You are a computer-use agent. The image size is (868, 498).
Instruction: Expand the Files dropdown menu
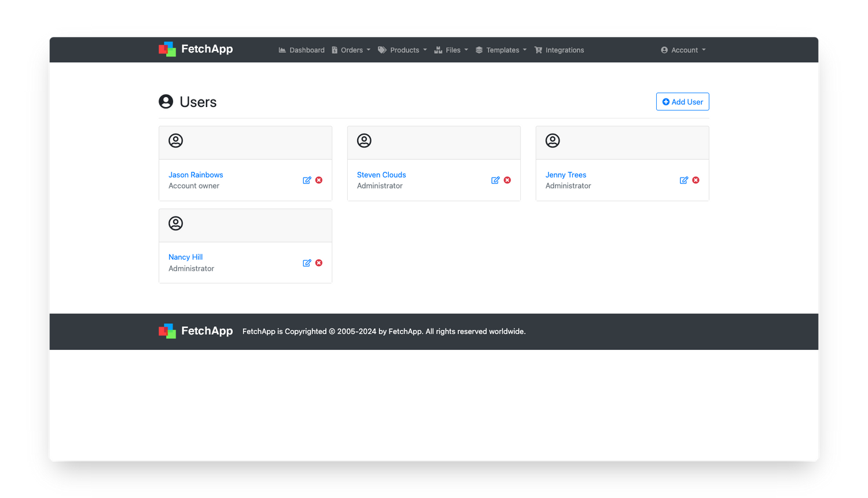pos(451,50)
